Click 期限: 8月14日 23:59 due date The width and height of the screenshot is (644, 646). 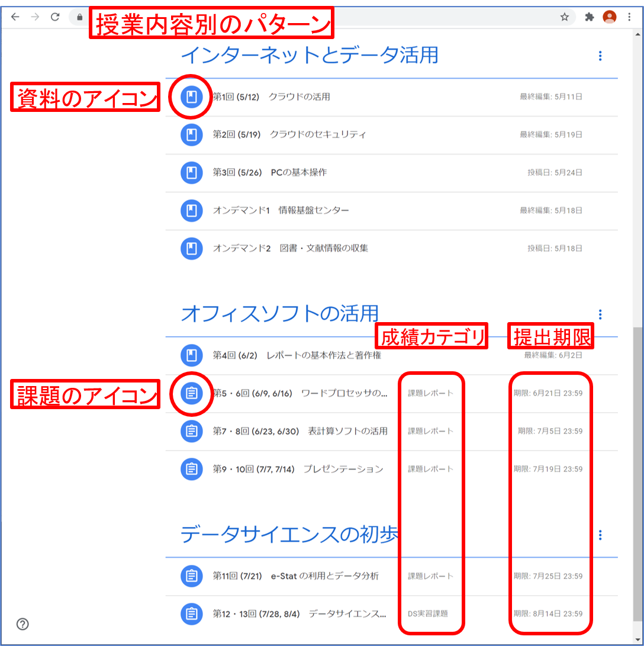pyautogui.click(x=548, y=613)
